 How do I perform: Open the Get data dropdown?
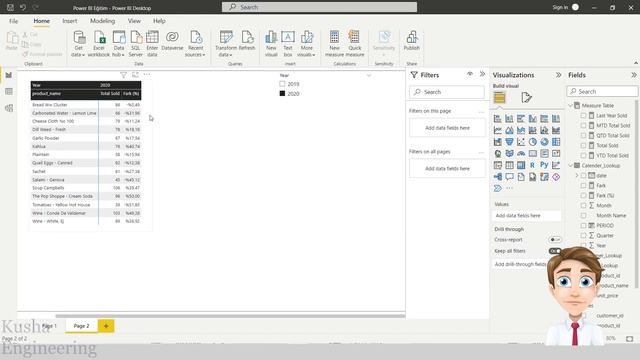pyautogui.click(x=78, y=44)
